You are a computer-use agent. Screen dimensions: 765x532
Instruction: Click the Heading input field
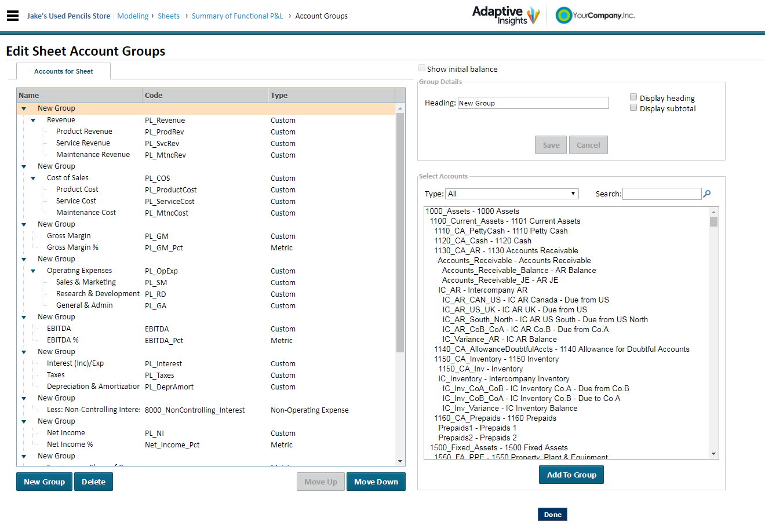tap(533, 103)
